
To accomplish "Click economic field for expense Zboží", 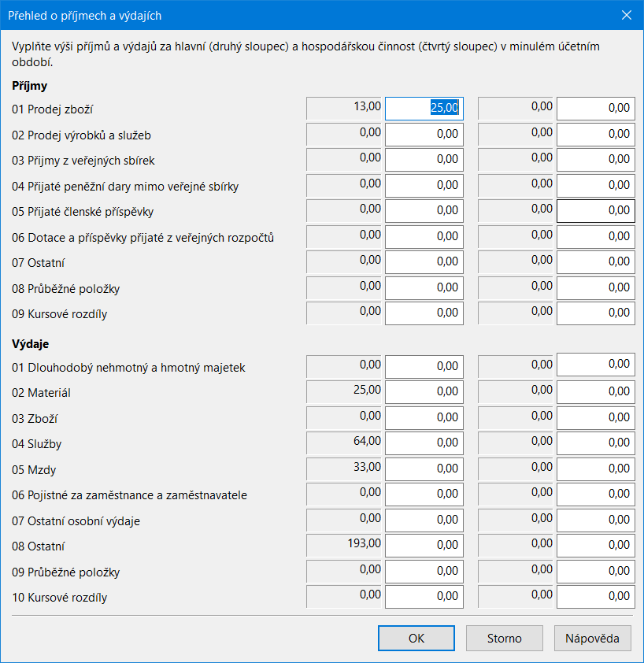I will pyautogui.click(x=596, y=418).
